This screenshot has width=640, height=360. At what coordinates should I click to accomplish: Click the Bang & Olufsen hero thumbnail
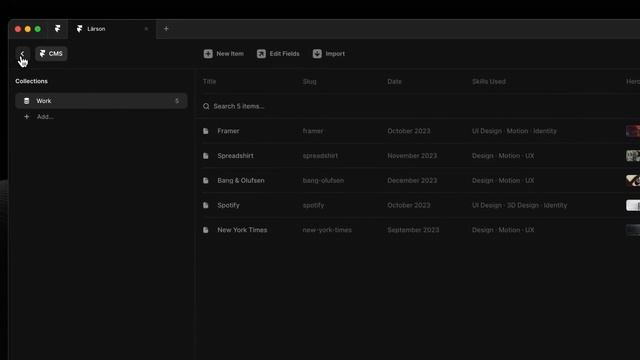coord(633,180)
